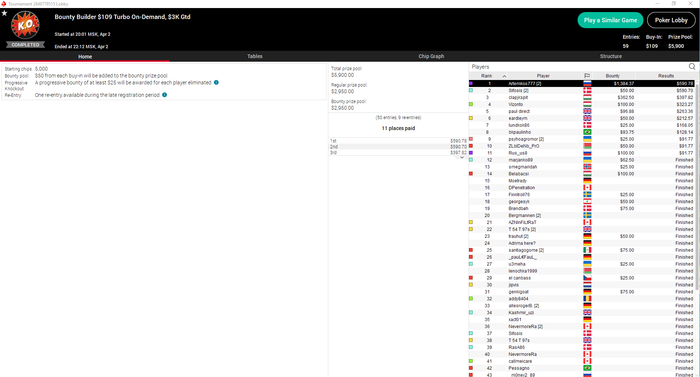Click red color tag on rank 10 row

471,146
